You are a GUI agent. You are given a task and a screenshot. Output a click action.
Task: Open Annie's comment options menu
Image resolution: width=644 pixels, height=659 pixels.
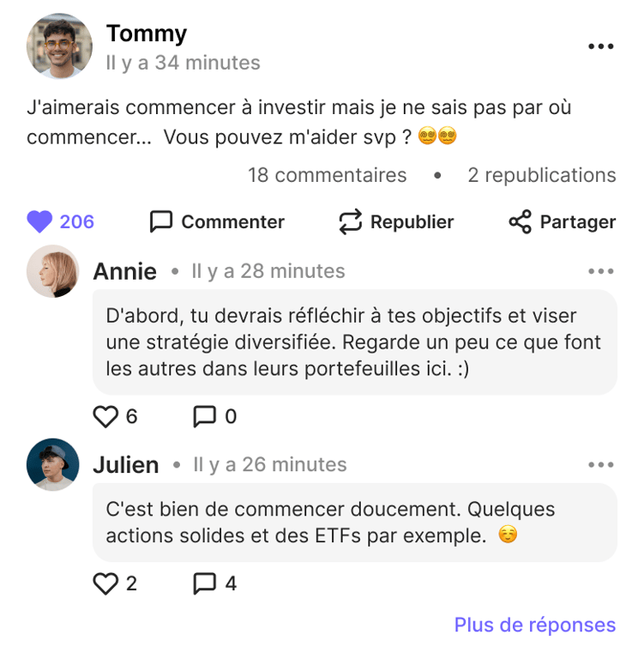(x=601, y=272)
